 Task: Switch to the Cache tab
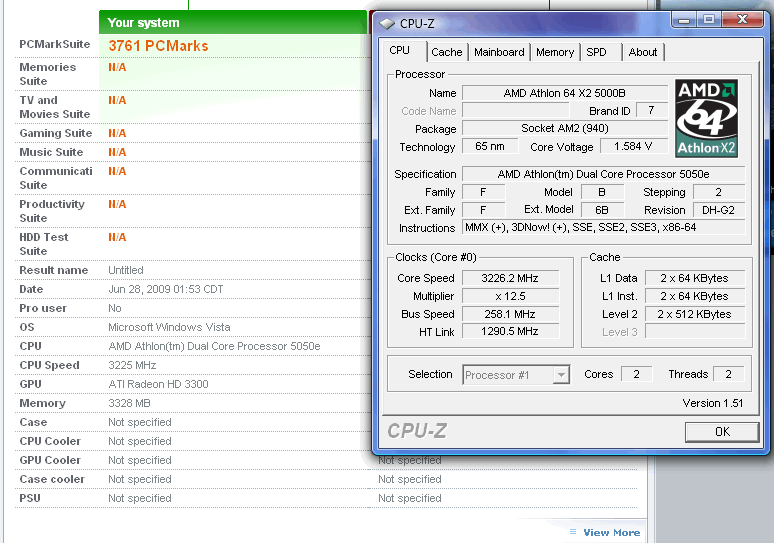(x=447, y=52)
